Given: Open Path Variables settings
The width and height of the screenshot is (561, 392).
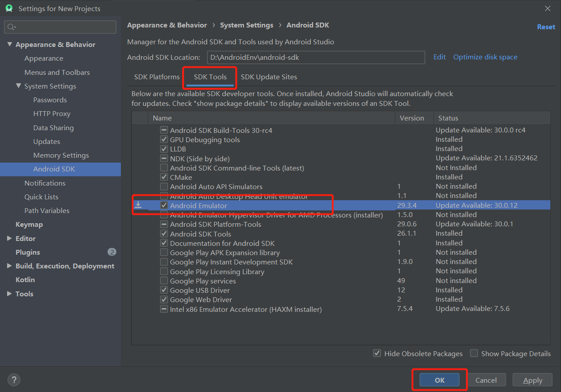Looking at the screenshot, I should click(x=47, y=210).
